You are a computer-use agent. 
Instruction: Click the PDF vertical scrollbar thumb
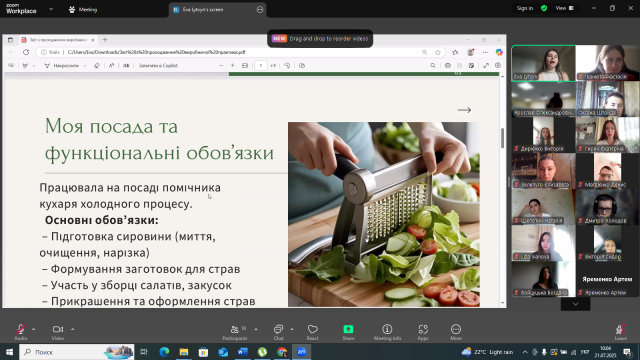click(502, 138)
